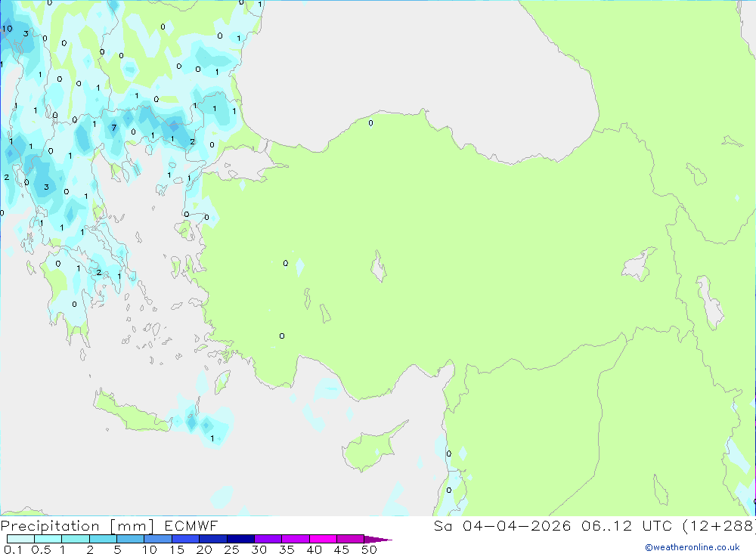Image resolution: width=756 pixels, height=554 pixels.
Task: Click the '20' legend scale label
Action: click(x=204, y=549)
